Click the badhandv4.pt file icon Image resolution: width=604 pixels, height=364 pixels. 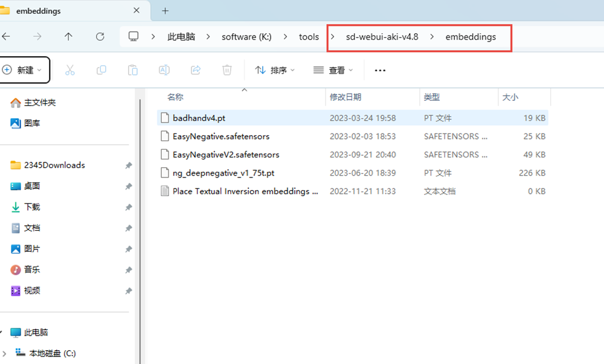point(165,118)
